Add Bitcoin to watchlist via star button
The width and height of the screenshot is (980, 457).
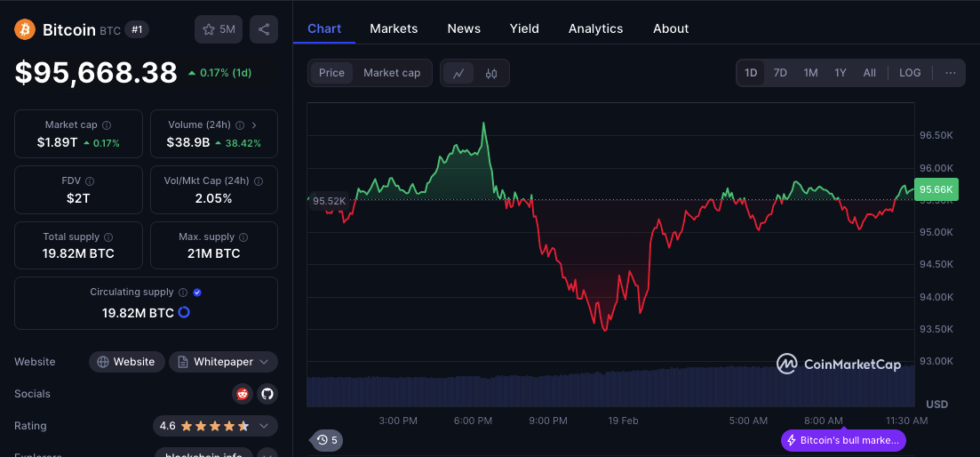pos(219,29)
